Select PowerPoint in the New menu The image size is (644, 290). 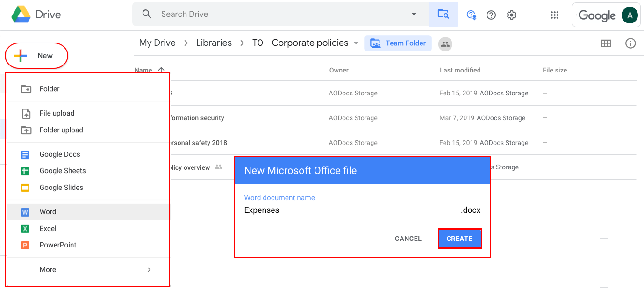[x=88, y=245]
